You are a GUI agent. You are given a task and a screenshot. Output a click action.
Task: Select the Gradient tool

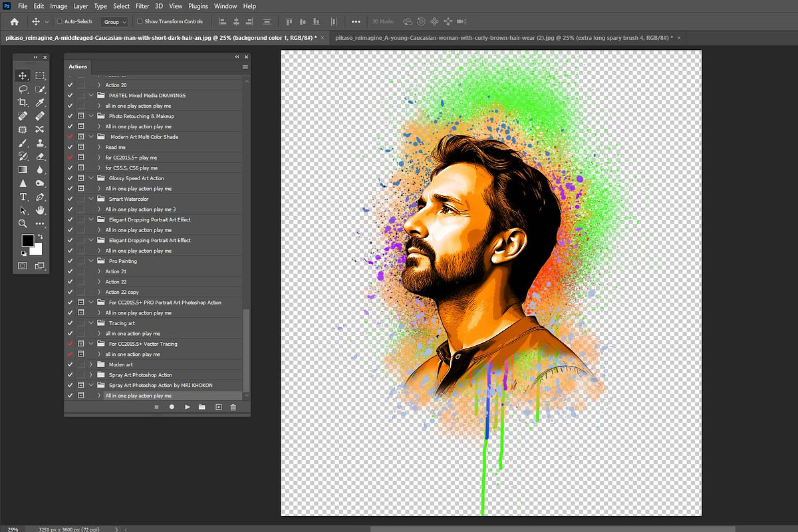(x=23, y=170)
